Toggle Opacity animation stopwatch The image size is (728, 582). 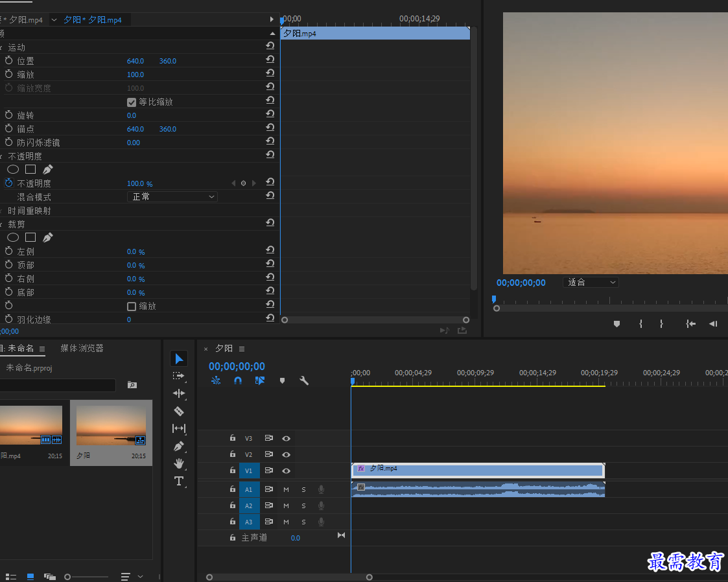9,183
